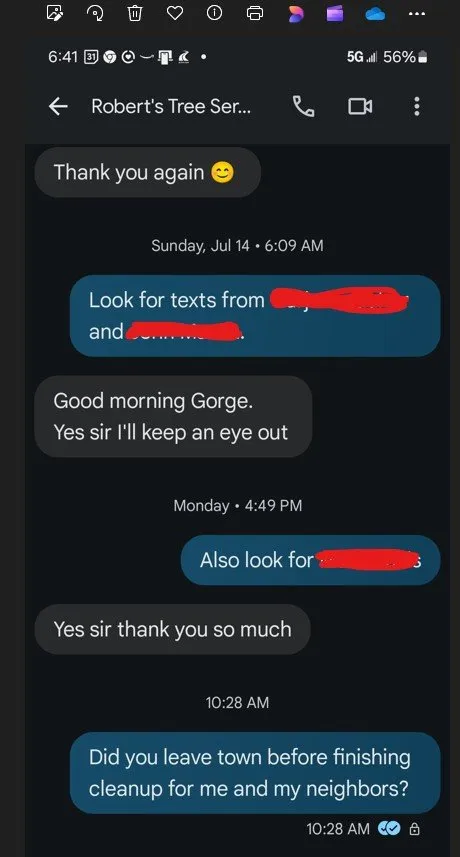Select the 'Did you leave town' message bubble
The height and width of the screenshot is (857, 460).
tap(255, 773)
